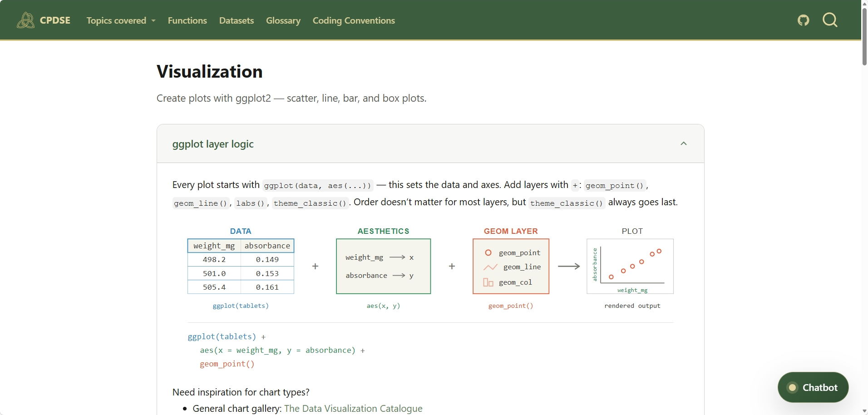Click the absorbance table header cell
Screen dimensions: 868x415
coord(267,246)
